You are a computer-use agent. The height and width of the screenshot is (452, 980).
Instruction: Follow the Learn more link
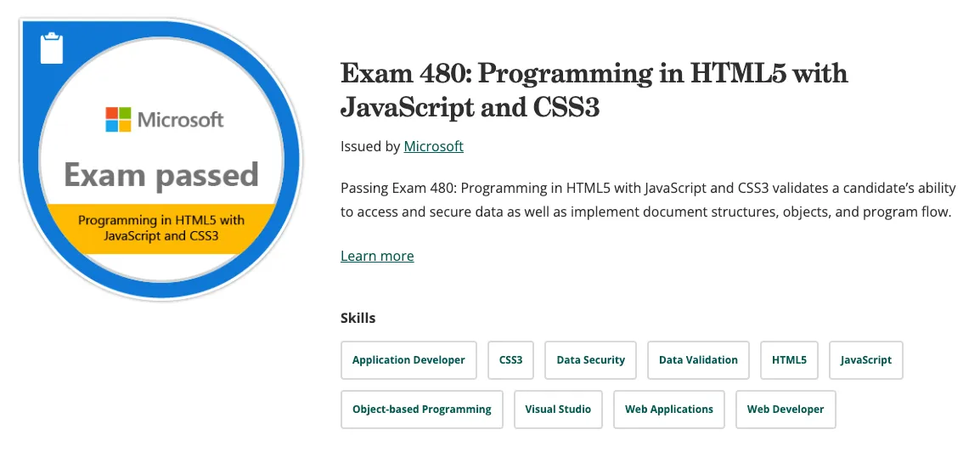[x=377, y=256]
